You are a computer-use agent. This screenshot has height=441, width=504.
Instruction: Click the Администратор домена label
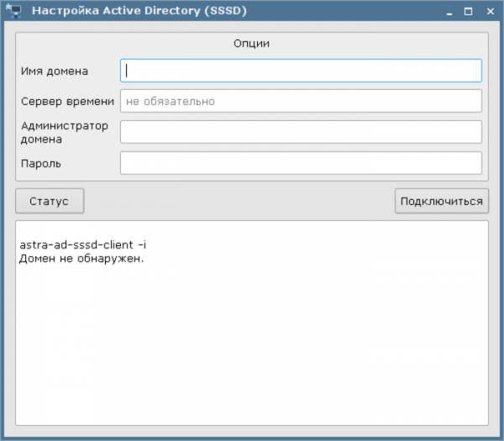pos(65,133)
